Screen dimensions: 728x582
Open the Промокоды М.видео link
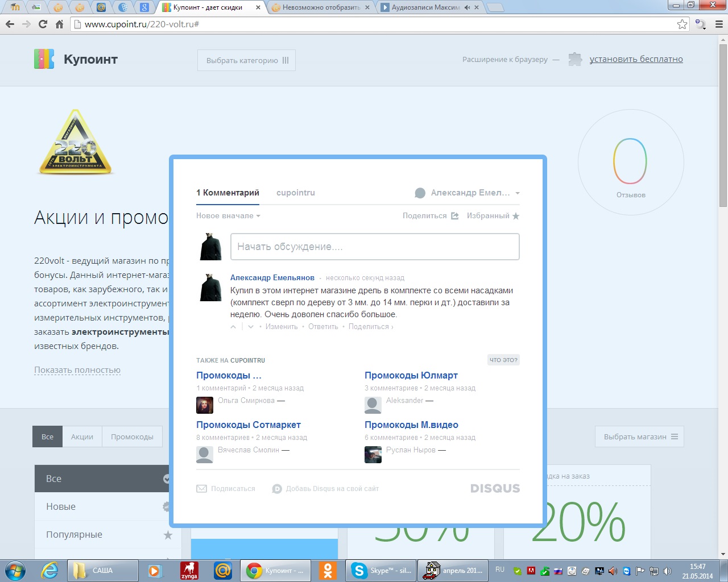[x=411, y=425]
